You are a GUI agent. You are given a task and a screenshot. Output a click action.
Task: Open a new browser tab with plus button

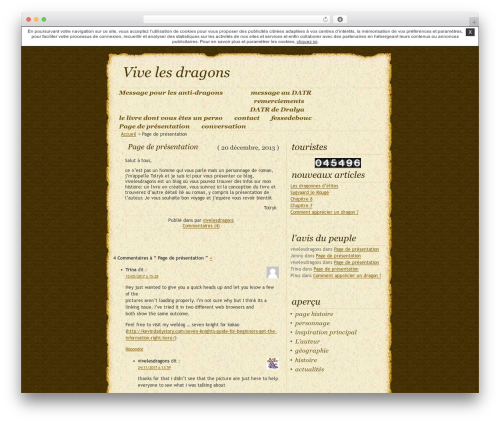474,22
